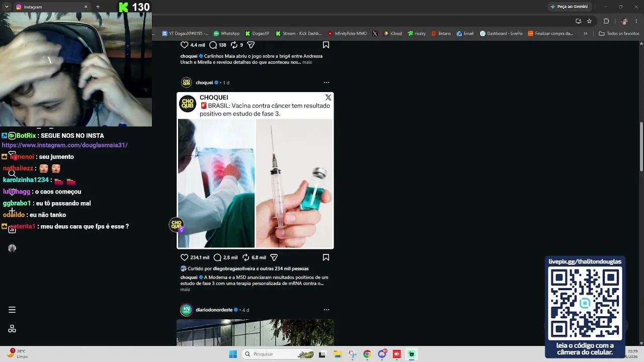
Task: Open the 'Dashboard - LivePix' bookmark
Action: (x=501, y=34)
